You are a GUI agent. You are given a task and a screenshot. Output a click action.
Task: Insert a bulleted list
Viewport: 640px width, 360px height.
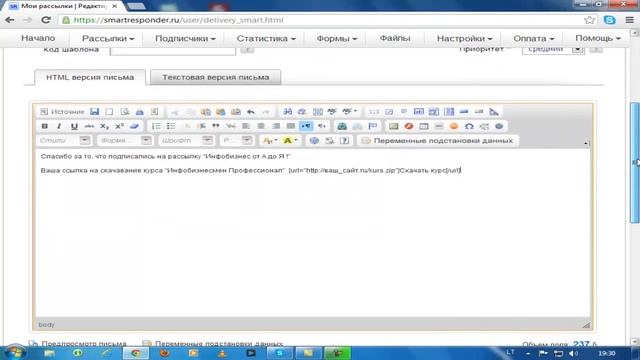click(171, 126)
